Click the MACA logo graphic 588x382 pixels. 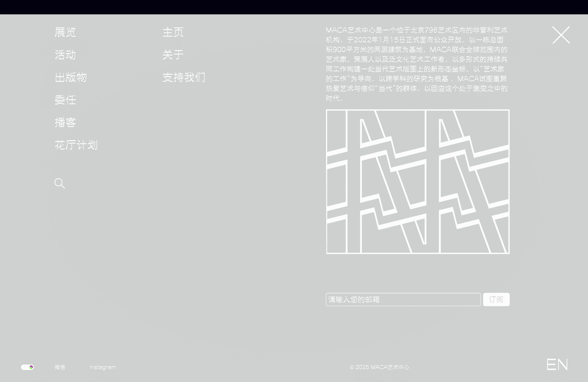coord(417,182)
